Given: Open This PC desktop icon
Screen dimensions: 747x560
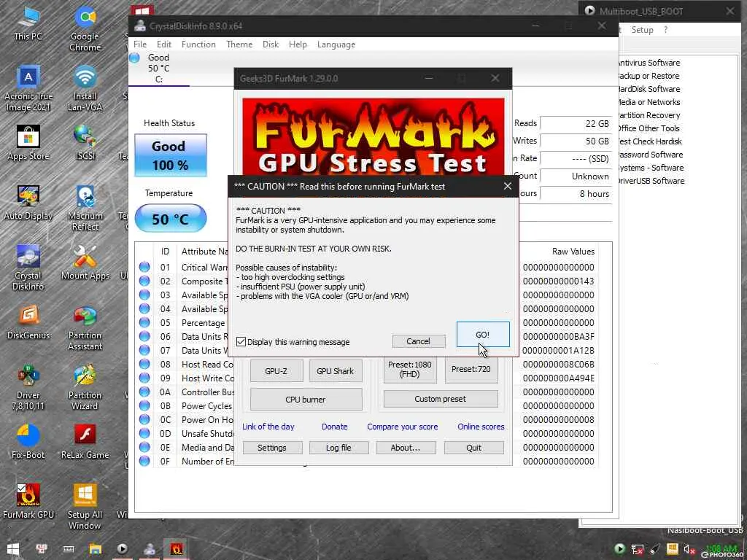Looking at the screenshot, I should 28,24.
